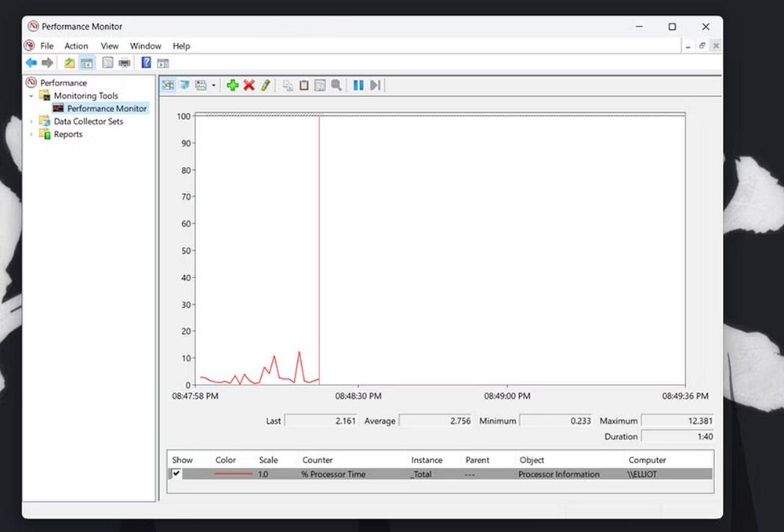Screen dimensions: 784x532
Task: Click the View Log Data toolbar icon
Action: point(184,85)
